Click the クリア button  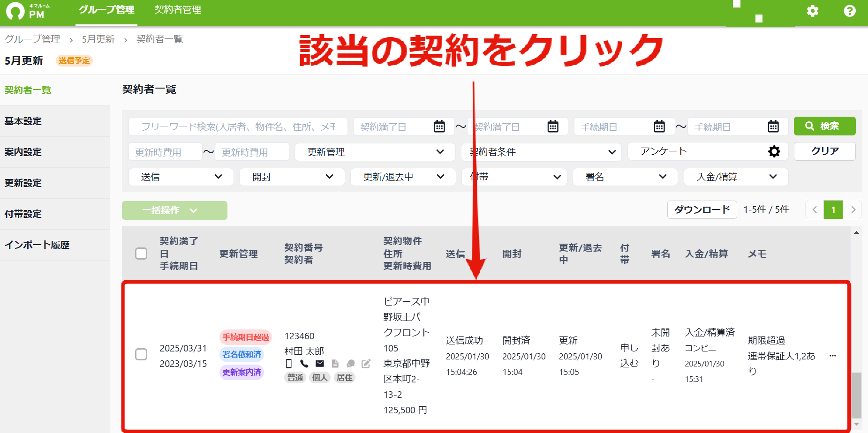point(824,151)
